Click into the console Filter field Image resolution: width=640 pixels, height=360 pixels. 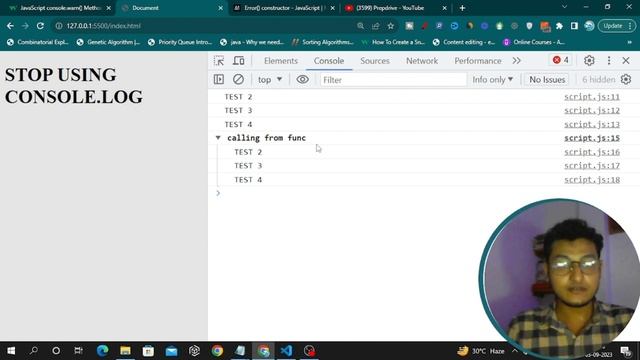pos(393,80)
